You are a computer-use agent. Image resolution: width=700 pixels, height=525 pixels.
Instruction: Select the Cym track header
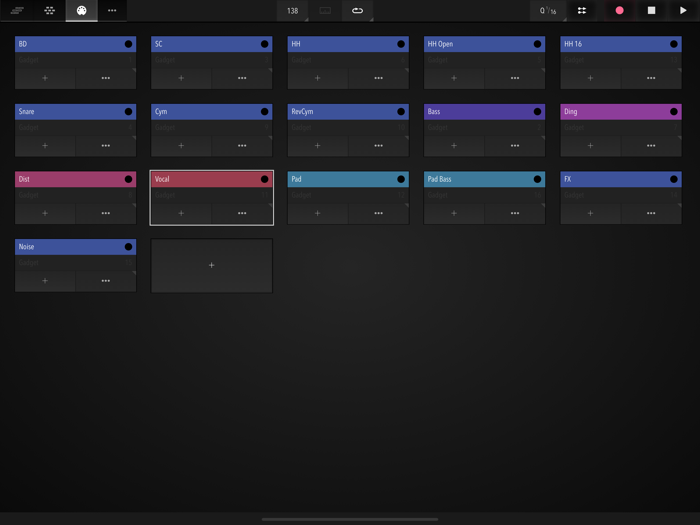click(212, 112)
